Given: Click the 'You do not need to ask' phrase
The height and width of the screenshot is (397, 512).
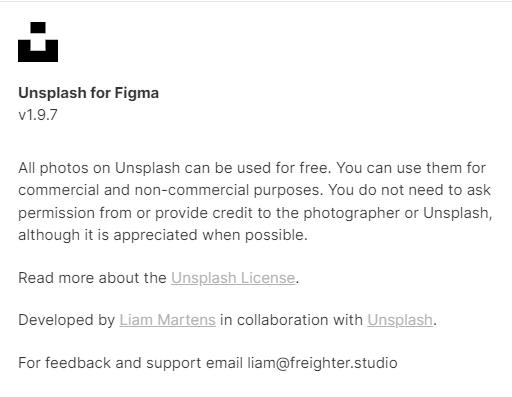Looking at the screenshot, I should [x=410, y=190].
